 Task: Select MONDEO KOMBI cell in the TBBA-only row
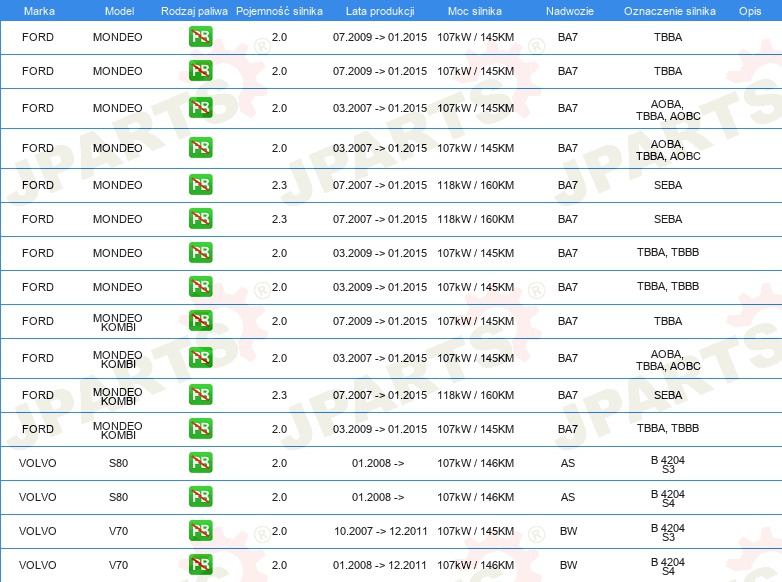tap(118, 322)
